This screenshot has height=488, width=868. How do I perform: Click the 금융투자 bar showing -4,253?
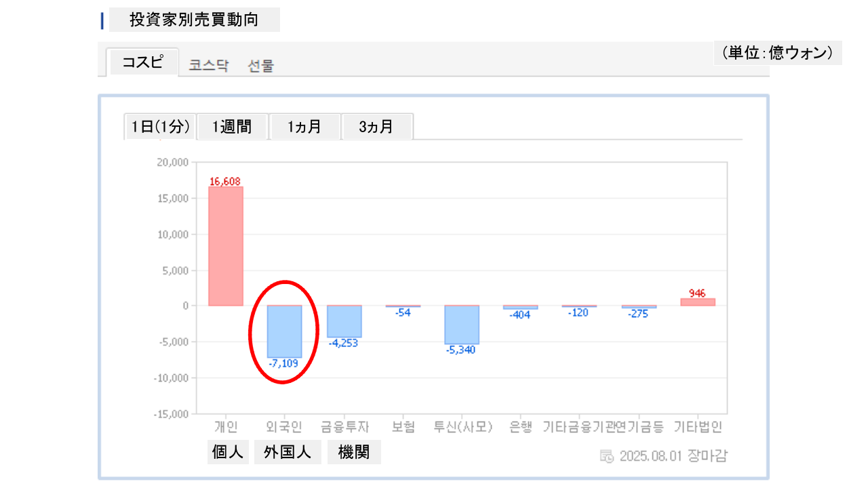pos(344,321)
